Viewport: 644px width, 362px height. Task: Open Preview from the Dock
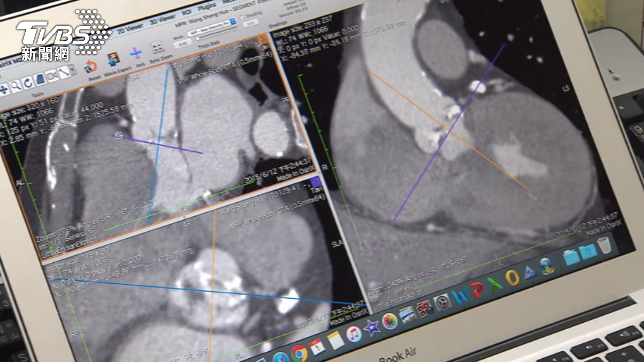pyautogui.click(x=407, y=314)
